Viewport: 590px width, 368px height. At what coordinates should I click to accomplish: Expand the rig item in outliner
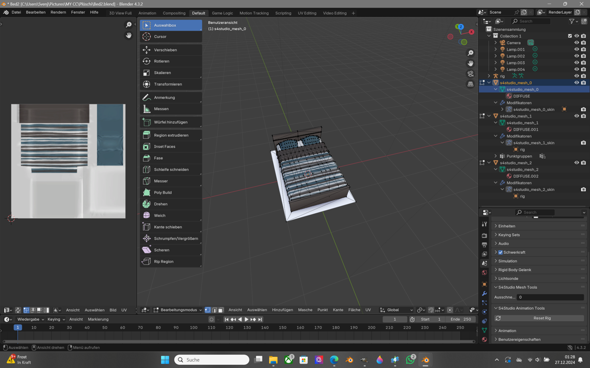(489, 76)
